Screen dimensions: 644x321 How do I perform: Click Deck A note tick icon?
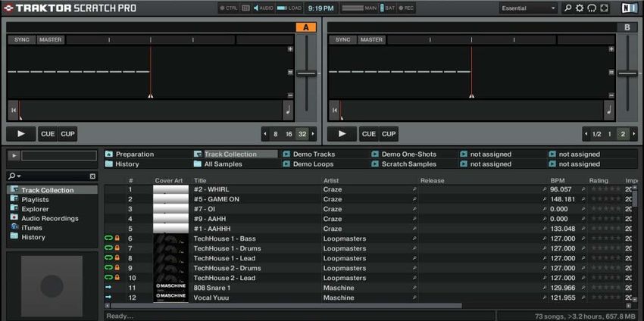[x=288, y=110]
